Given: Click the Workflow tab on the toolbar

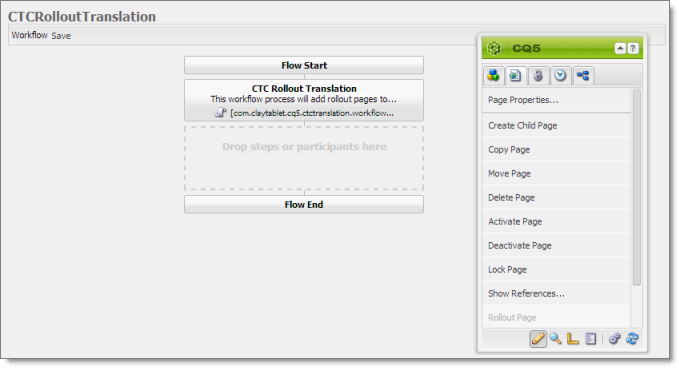Looking at the screenshot, I should 29,35.
